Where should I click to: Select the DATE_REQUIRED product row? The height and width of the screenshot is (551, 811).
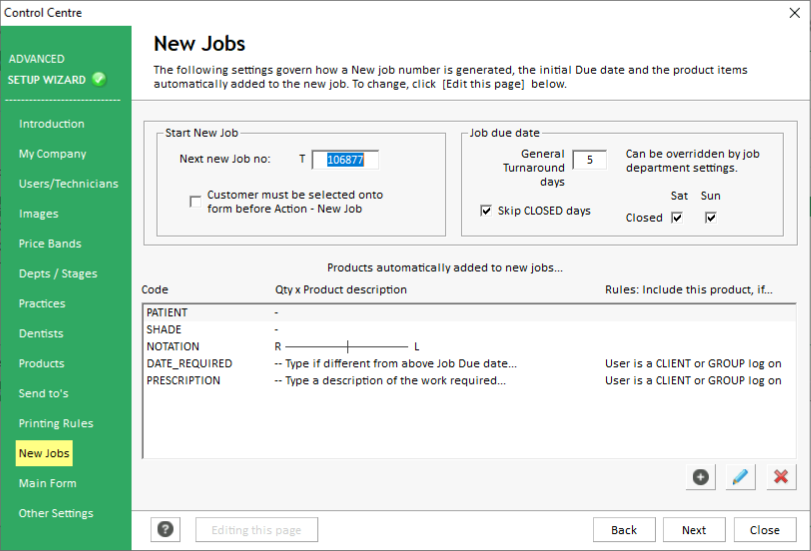(469, 364)
